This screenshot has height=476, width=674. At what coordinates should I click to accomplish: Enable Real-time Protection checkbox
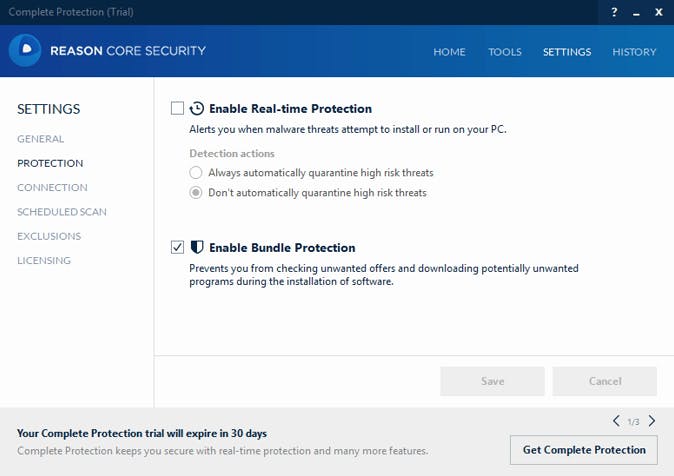(177, 108)
